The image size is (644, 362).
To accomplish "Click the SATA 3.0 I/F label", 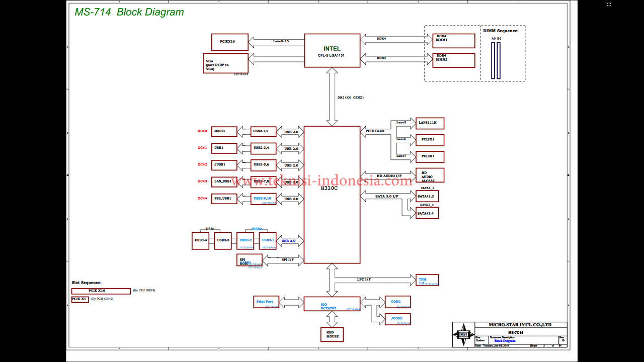I will [386, 196].
